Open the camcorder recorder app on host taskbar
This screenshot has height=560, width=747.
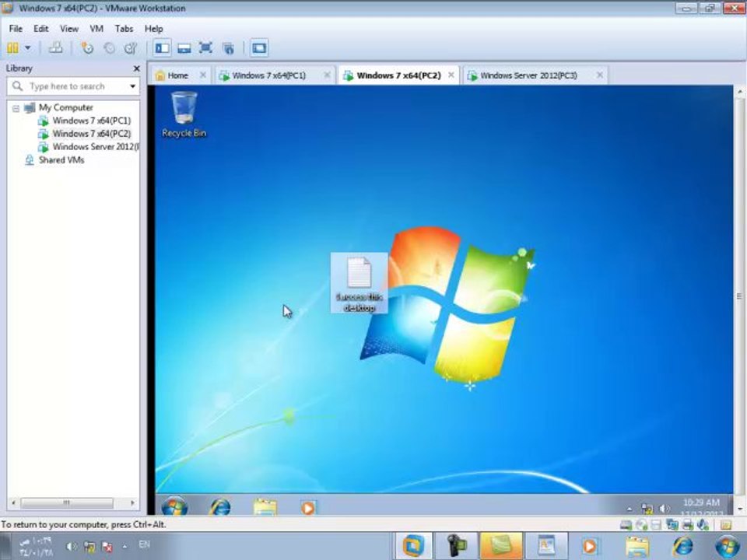(x=457, y=546)
